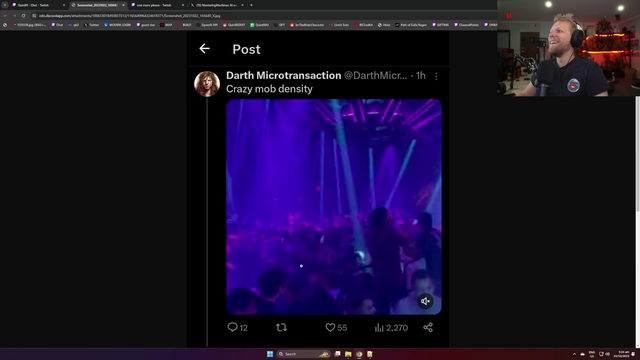The width and height of the screenshot is (640, 360).
Task: Close the 'one more please - Twitch' tab
Action: pyautogui.click(x=182, y=5)
